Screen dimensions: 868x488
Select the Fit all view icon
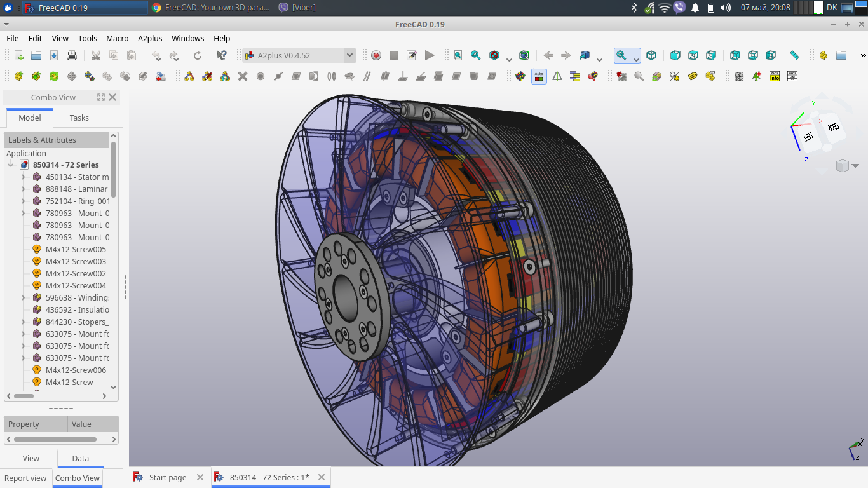[458, 56]
